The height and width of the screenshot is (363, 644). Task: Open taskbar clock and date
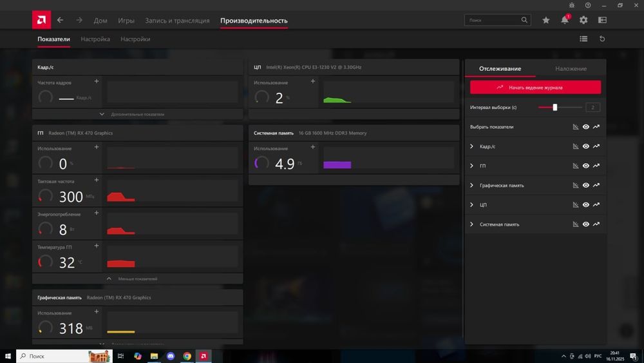[615, 356]
